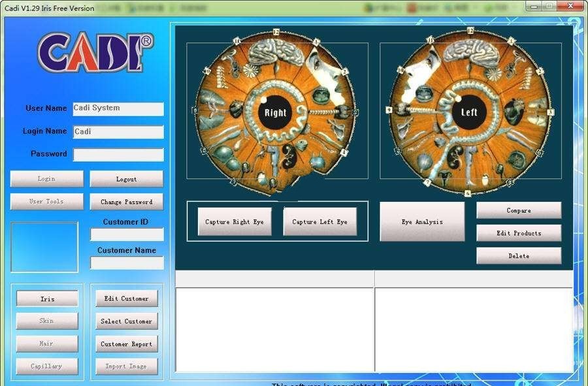The height and width of the screenshot is (386, 588).
Task: Select the Skin module button
Action: pos(47,321)
